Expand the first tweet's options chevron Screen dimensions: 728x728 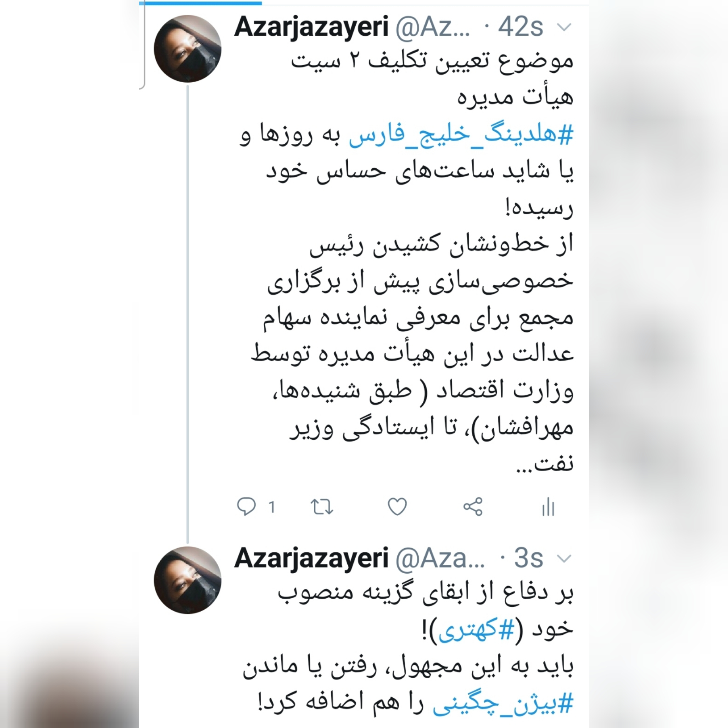pyautogui.click(x=565, y=28)
